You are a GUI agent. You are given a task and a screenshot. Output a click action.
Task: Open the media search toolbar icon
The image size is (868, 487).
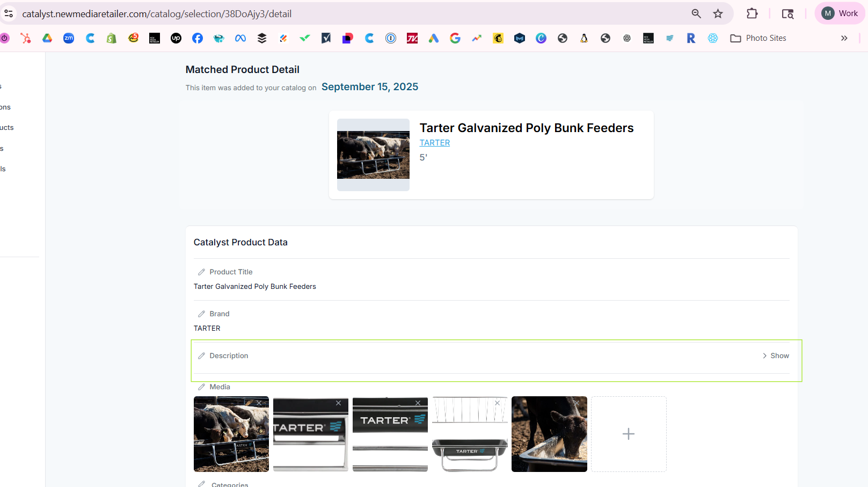[x=787, y=13]
